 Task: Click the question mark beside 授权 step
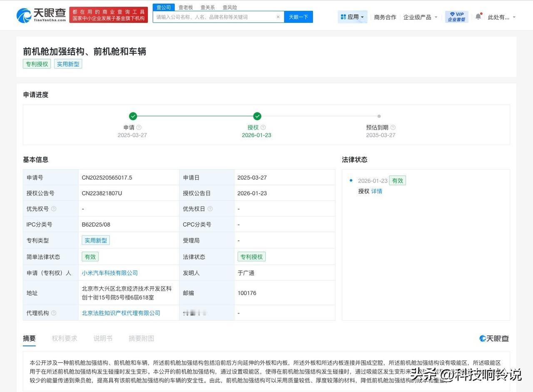coord(262,127)
